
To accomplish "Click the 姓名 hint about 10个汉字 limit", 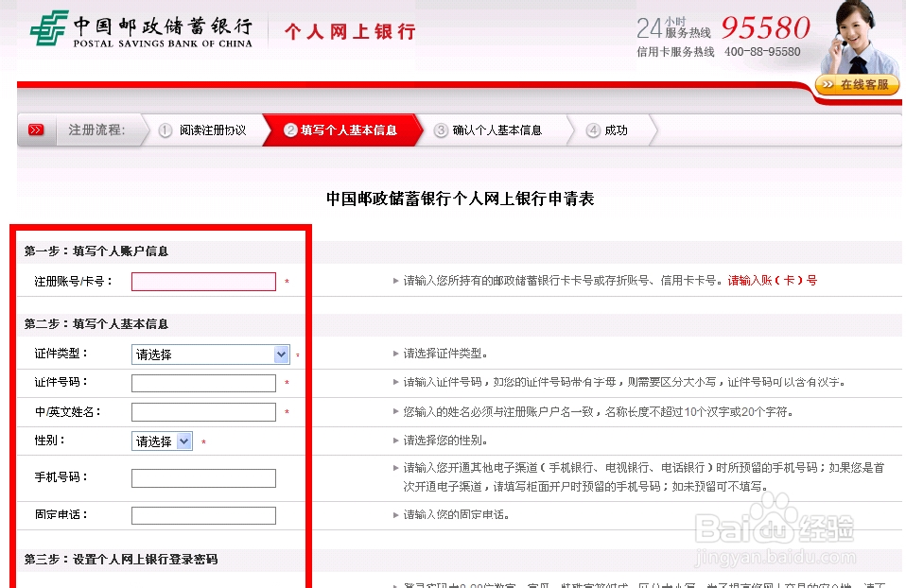I will pos(598,412).
